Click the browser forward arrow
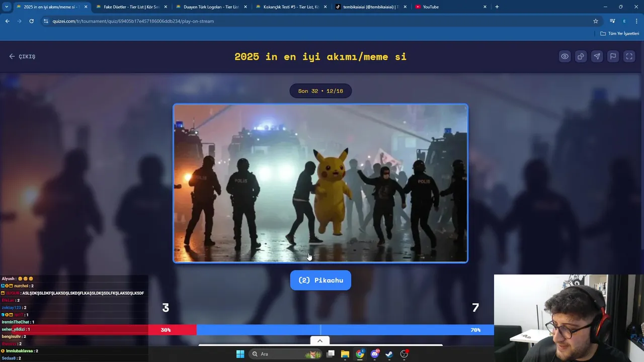The height and width of the screenshot is (362, 644). click(19, 21)
